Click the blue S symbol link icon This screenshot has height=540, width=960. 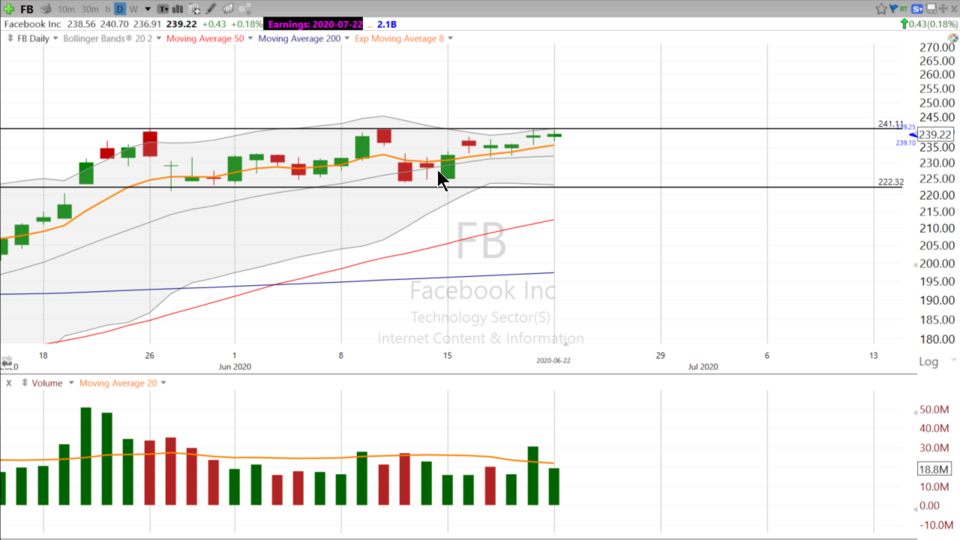916,9
